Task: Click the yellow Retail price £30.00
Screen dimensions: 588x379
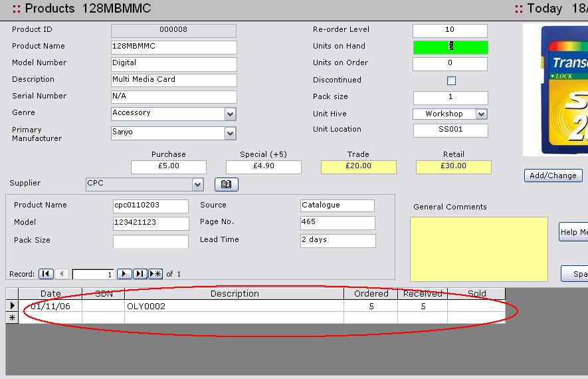Action: pos(453,167)
